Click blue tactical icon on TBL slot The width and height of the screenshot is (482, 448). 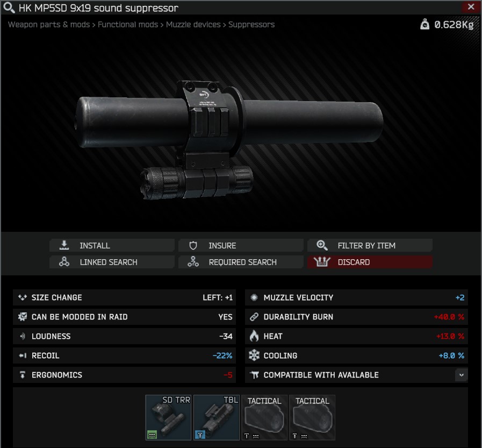[200, 435]
